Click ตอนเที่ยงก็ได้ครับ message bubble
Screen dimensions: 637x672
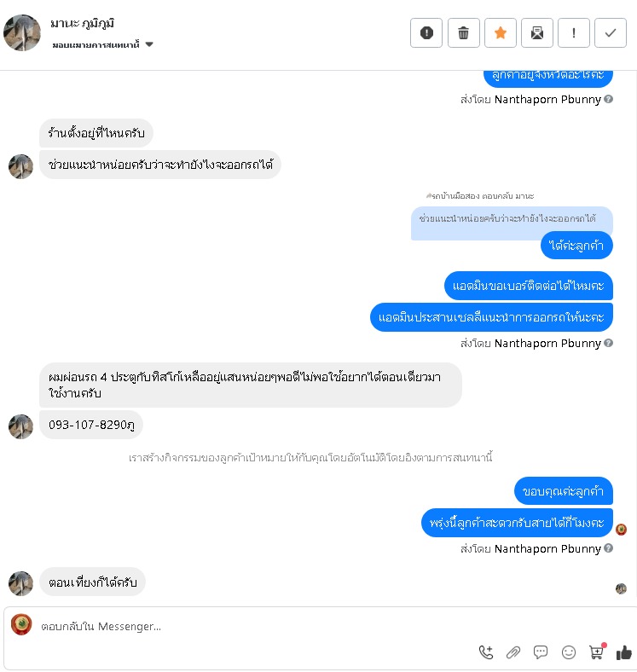[93, 582]
